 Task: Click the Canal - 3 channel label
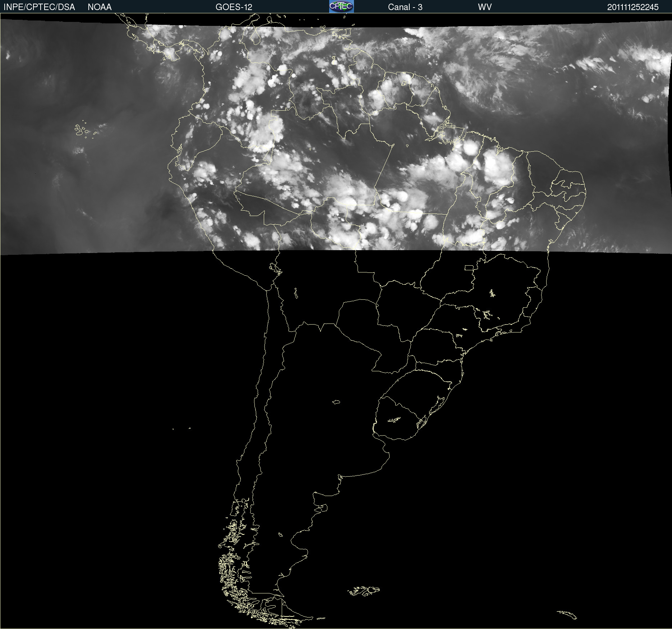(405, 7)
